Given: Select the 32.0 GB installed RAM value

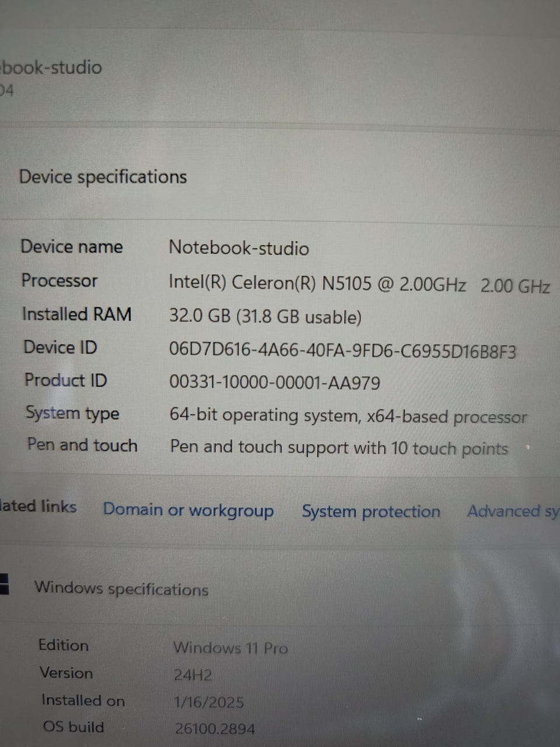Looking at the screenshot, I should pyautogui.click(x=265, y=317).
